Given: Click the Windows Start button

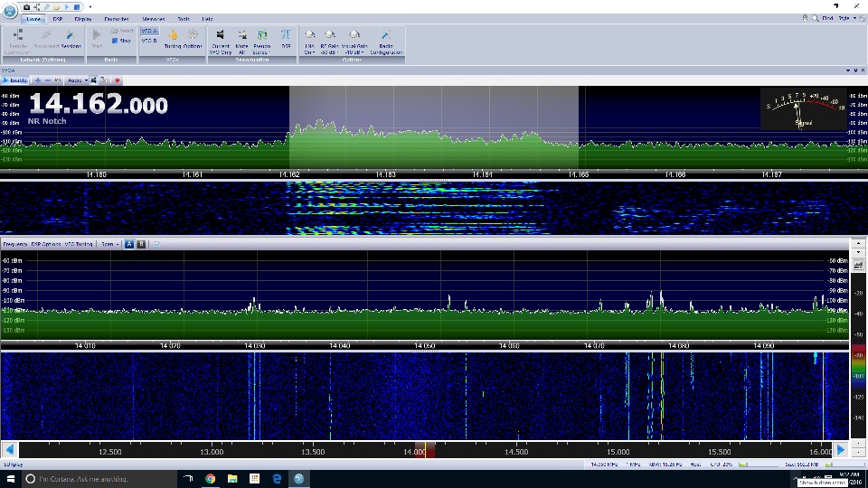Looking at the screenshot, I should [x=11, y=479].
